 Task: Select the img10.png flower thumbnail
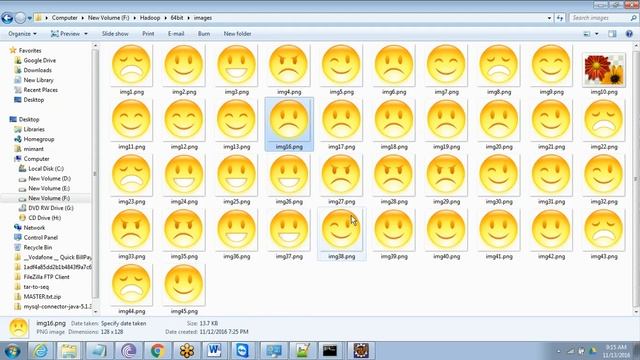604,69
